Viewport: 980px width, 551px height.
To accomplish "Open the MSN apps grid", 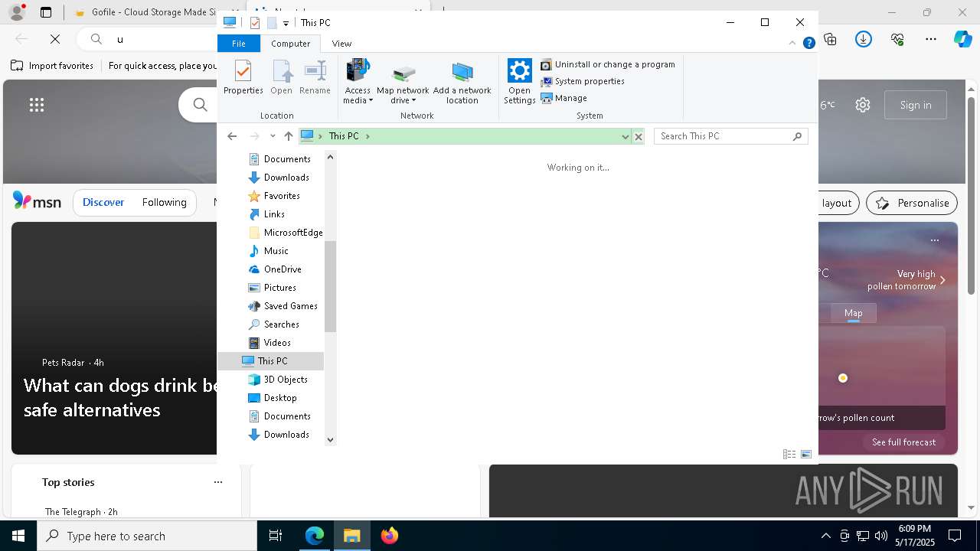I will tap(37, 105).
